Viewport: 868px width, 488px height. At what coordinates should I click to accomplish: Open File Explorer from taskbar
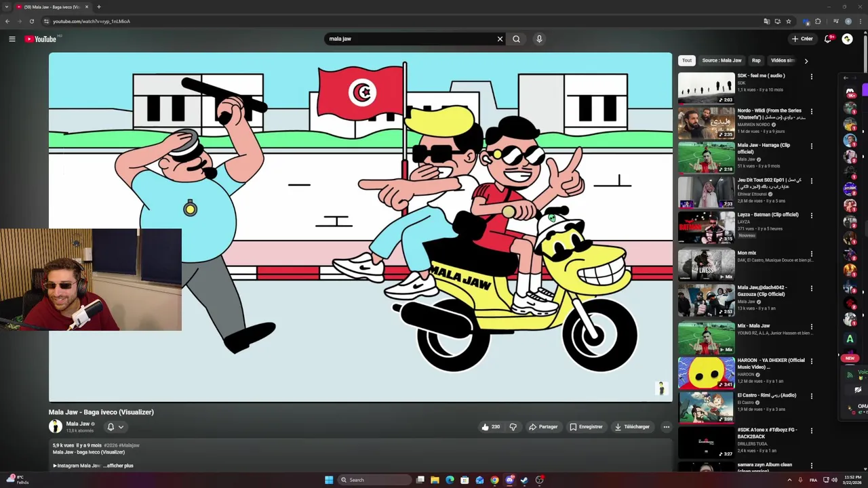[x=435, y=480]
